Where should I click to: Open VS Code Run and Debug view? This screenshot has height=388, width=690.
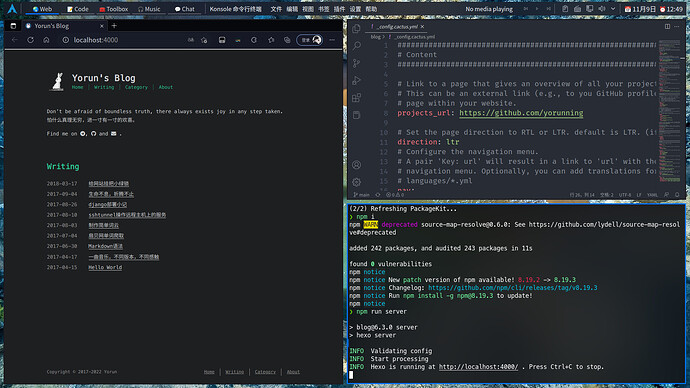point(356,81)
